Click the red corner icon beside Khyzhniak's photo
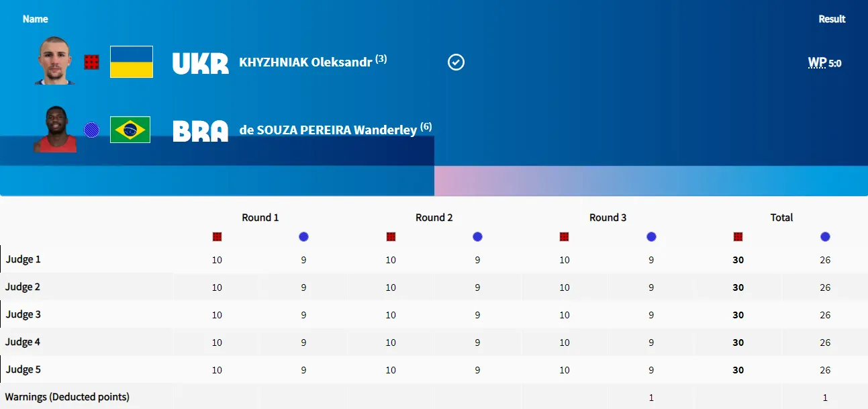868x409 pixels. click(92, 62)
